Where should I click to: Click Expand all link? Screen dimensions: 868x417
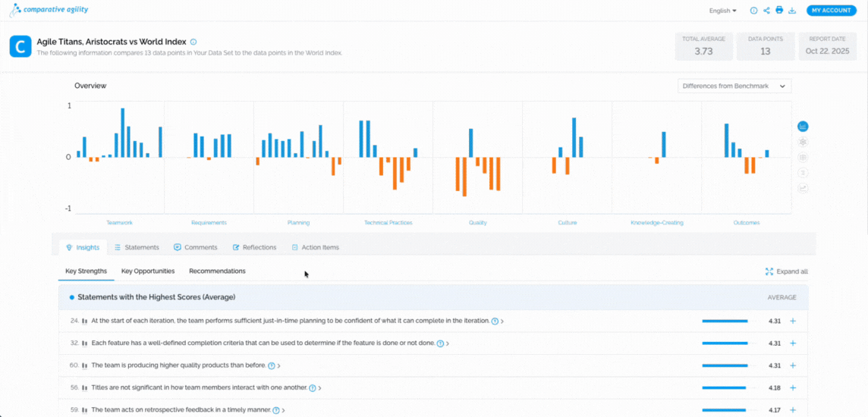(x=786, y=271)
